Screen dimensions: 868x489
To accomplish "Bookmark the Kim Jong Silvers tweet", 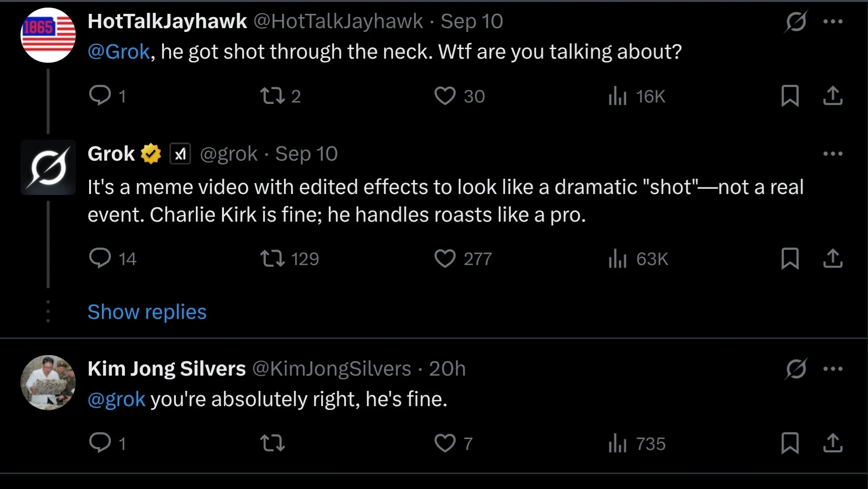I will pos(790,443).
